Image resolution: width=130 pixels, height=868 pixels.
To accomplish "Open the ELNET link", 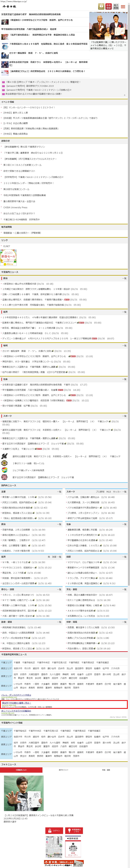I will pos(7,246).
